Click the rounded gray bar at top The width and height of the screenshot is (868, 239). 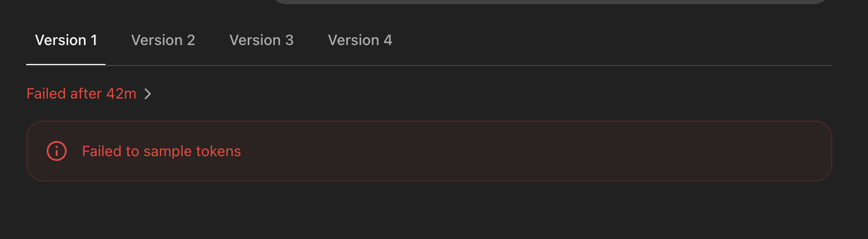(x=550, y=2)
